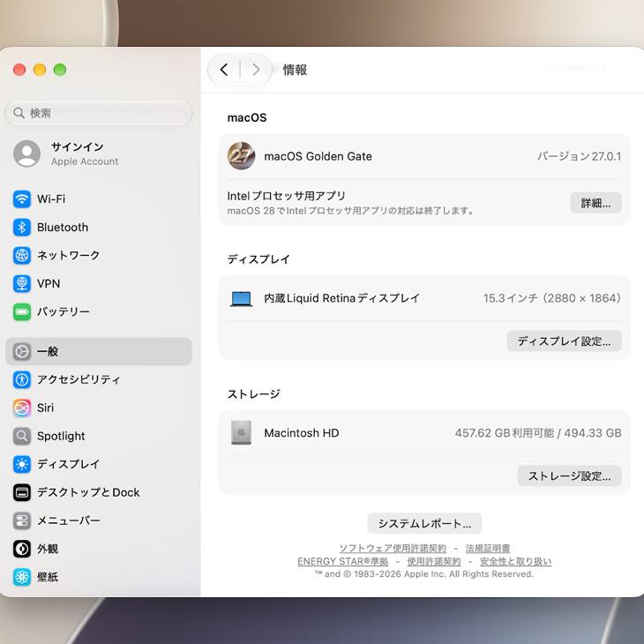Select 壁紙 sidebar label
The height and width of the screenshot is (644, 644).
pos(48,577)
